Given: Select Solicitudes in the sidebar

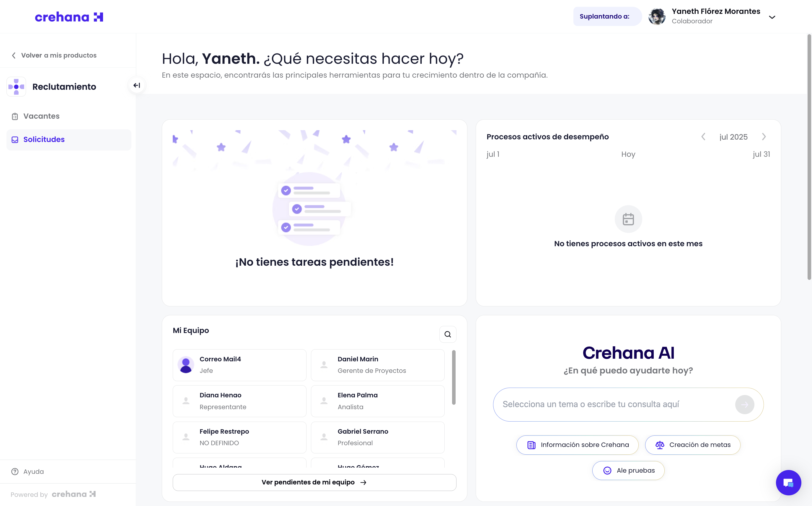Looking at the screenshot, I should point(69,140).
